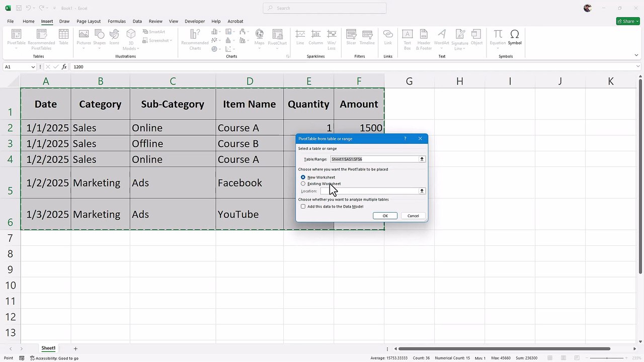Switch to the Developer tab
Image resolution: width=644 pixels, height=362 pixels.
195,21
